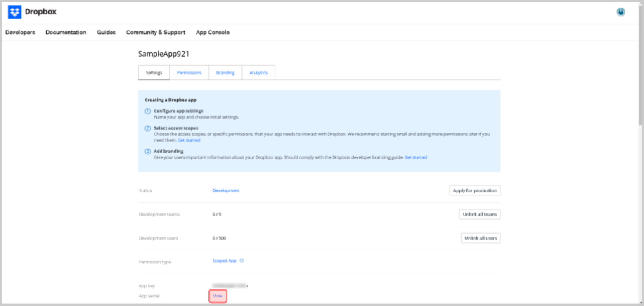The height and width of the screenshot is (306, 644).
Task: Click the 'Permission type' row label
Action: (155, 262)
